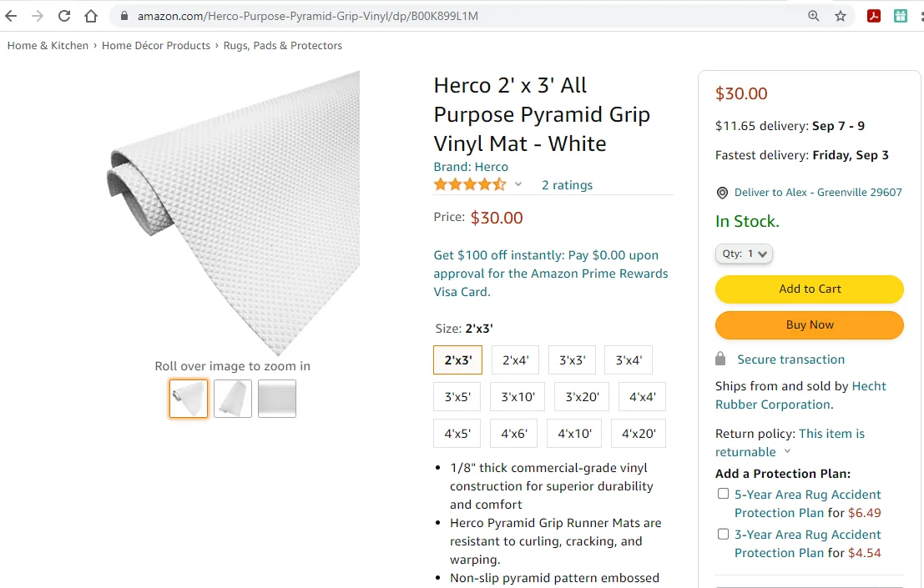Image resolution: width=924 pixels, height=588 pixels.
Task: Check the 3-Year Protection Plan box
Action: [x=723, y=534]
